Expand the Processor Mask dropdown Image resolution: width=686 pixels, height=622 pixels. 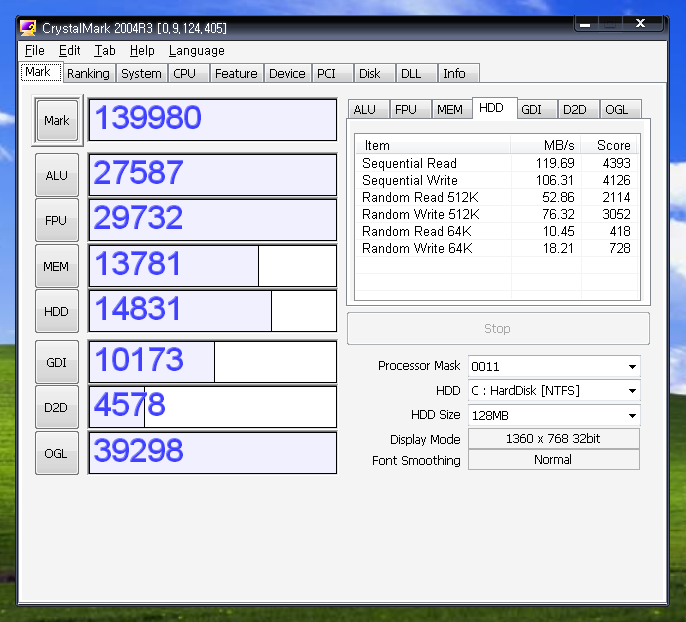point(632,367)
